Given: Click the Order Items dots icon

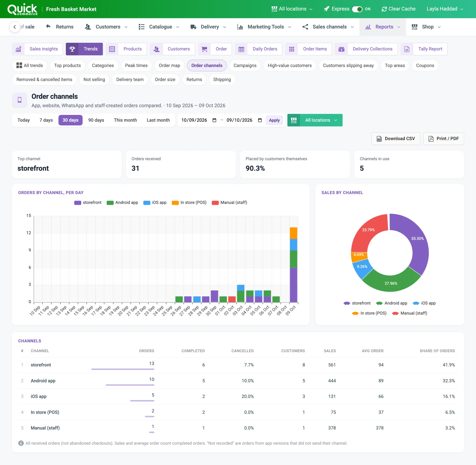Looking at the screenshot, I should pyautogui.click(x=292, y=49).
